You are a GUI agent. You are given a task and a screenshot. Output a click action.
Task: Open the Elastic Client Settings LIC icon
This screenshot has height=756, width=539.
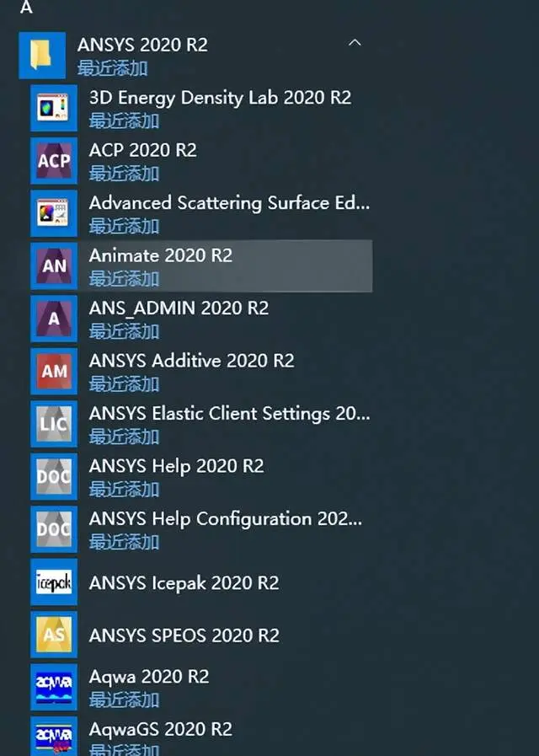[x=54, y=424]
